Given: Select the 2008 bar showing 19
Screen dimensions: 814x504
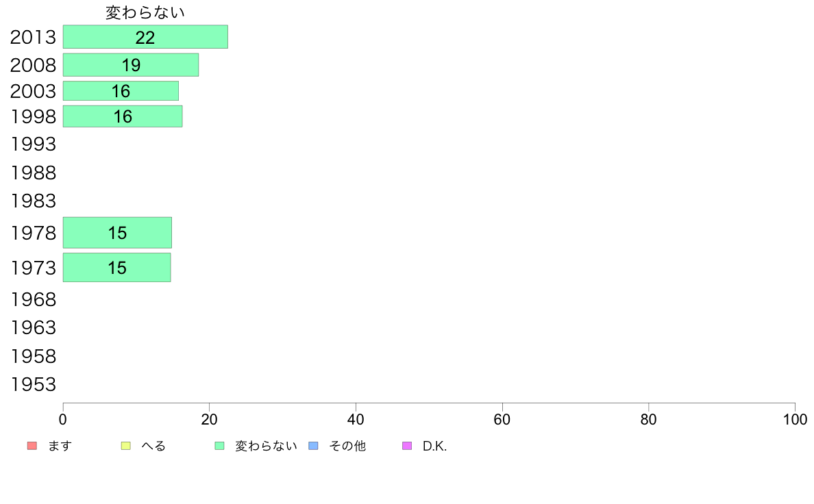Looking at the screenshot, I should [x=131, y=65].
